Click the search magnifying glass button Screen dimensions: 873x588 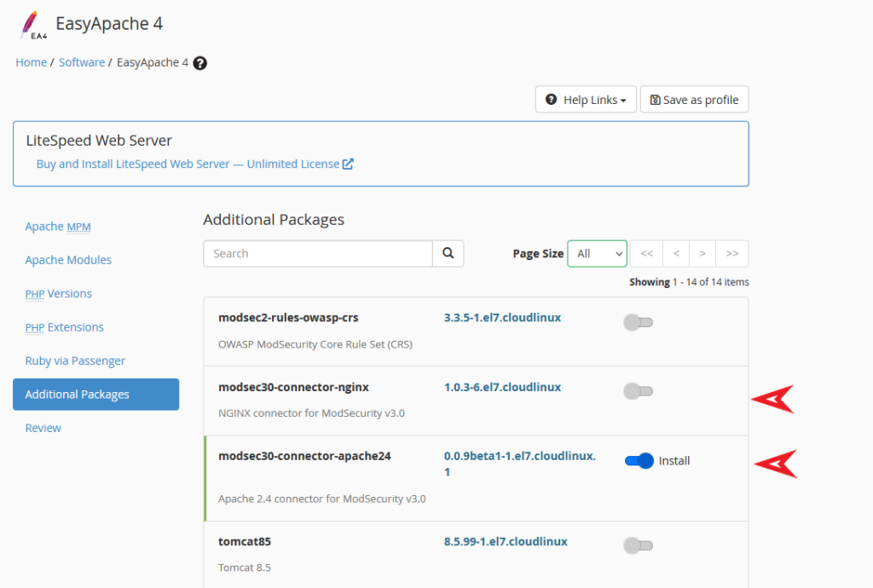pos(448,253)
